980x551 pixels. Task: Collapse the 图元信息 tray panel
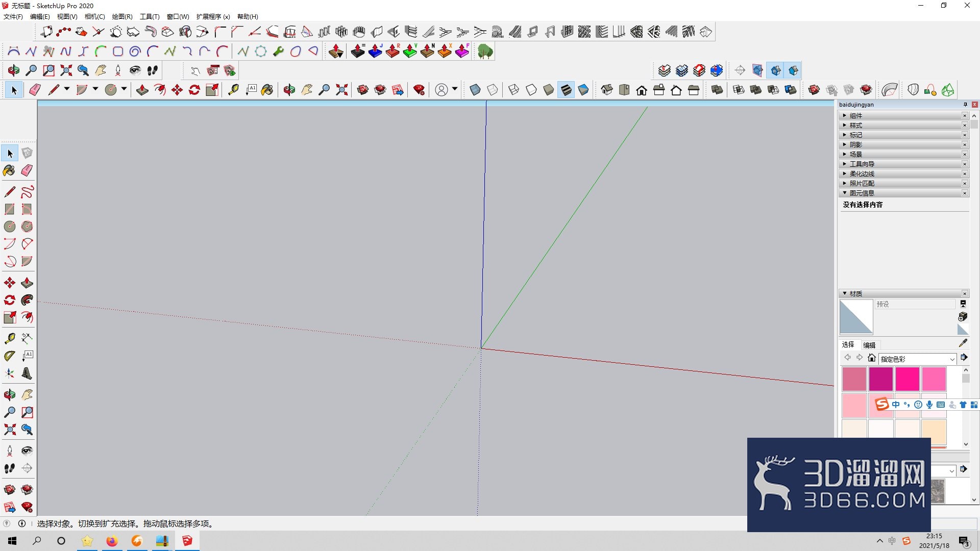[x=903, y=193]
